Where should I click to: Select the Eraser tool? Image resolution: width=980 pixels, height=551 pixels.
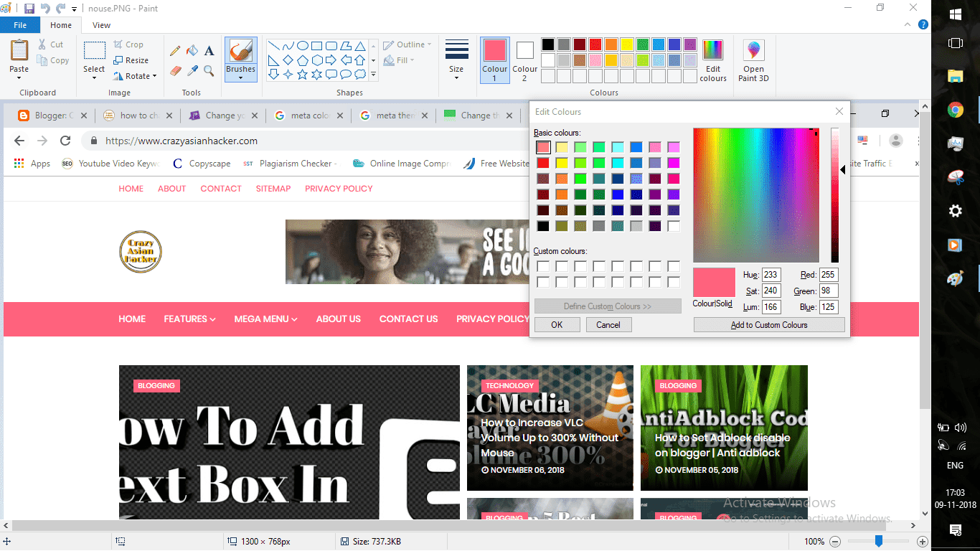[175, 70]
